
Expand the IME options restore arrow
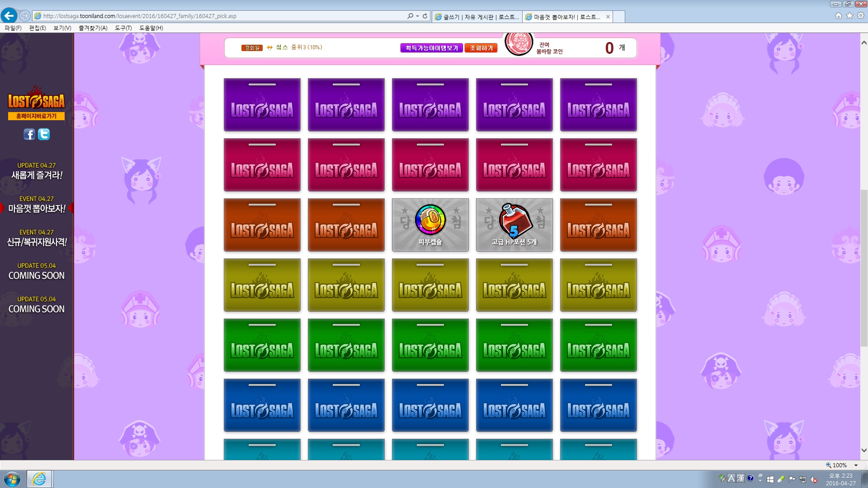coord(760,475)
